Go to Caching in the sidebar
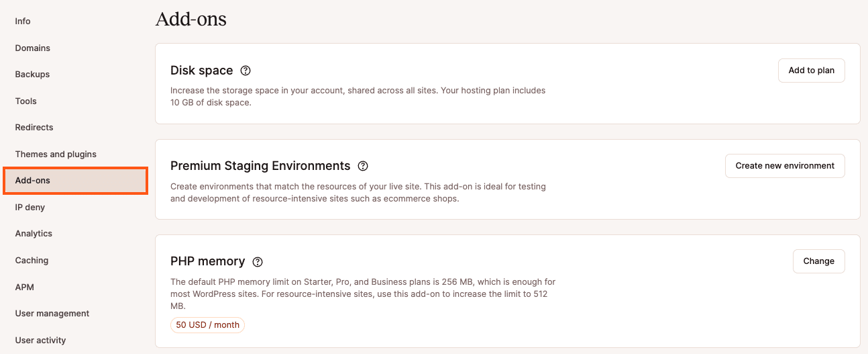The width and height of the screenshot is (868, 354). 32,261
